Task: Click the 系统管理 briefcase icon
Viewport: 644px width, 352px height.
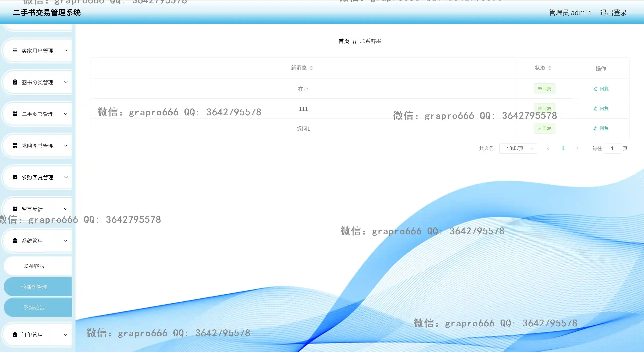Action: (x=15, y=241)
